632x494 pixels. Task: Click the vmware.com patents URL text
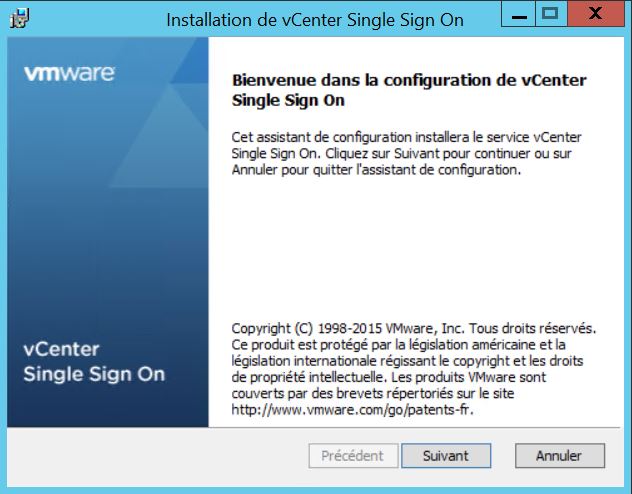(x=352, y=409)
